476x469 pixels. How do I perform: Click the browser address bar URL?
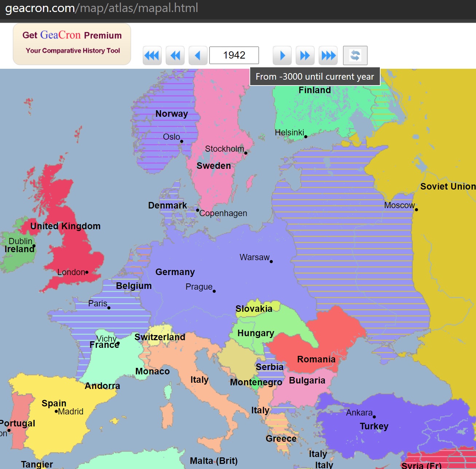(x=102, y=8)
